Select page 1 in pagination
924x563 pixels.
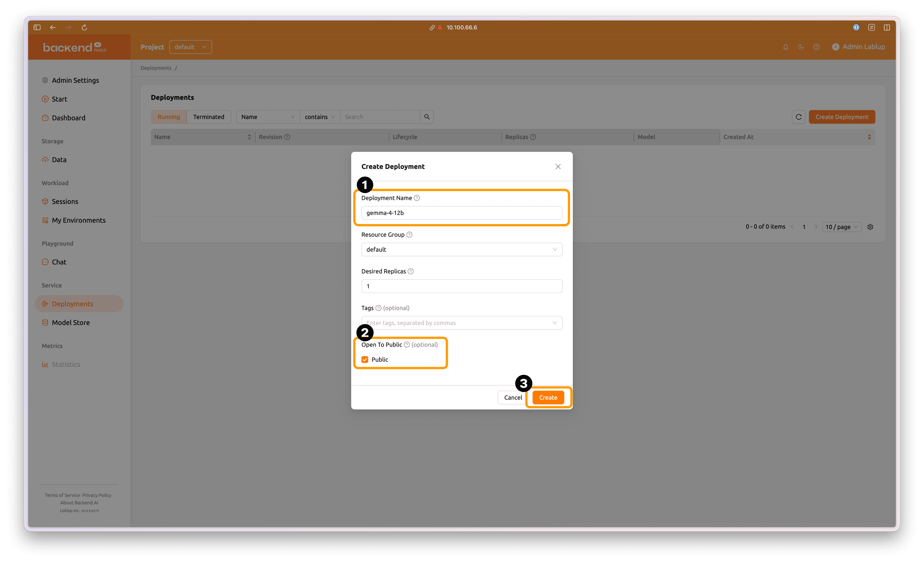click(804, 227)
